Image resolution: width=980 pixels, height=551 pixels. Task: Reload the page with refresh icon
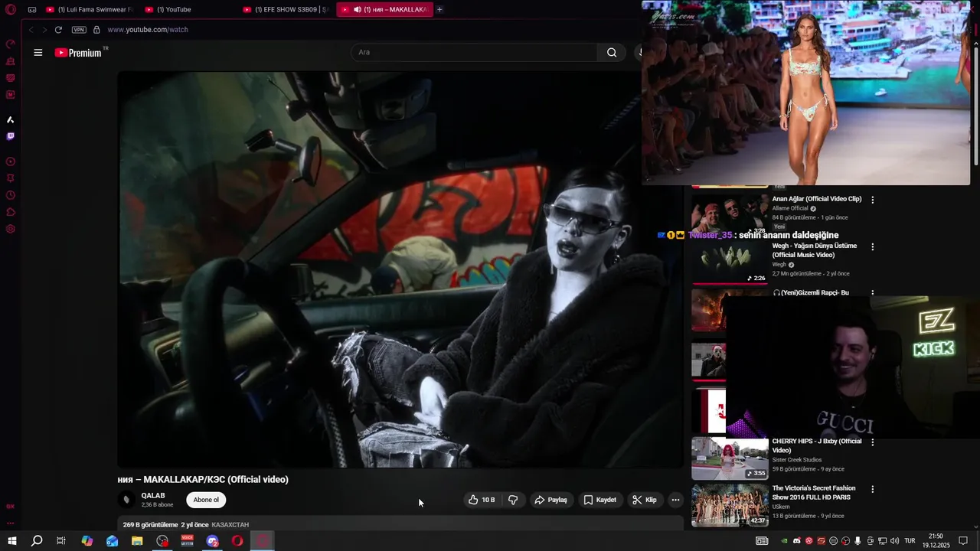(x=58, y=30)
